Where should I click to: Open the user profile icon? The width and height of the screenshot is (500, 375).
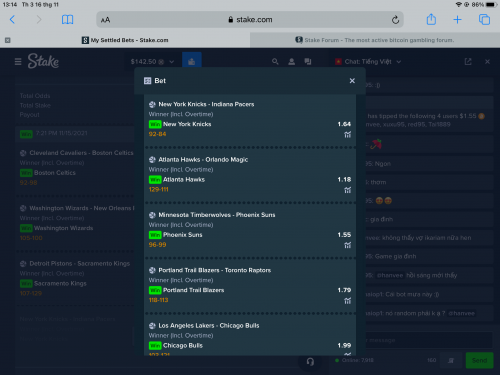point(291,62)
